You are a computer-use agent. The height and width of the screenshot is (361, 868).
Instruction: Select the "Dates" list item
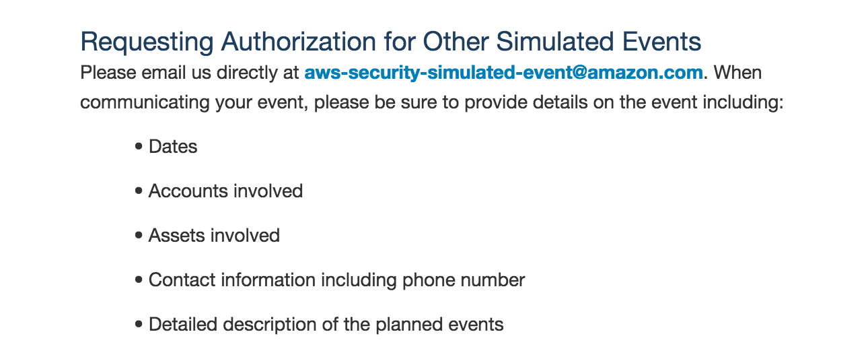pos(173,147)
